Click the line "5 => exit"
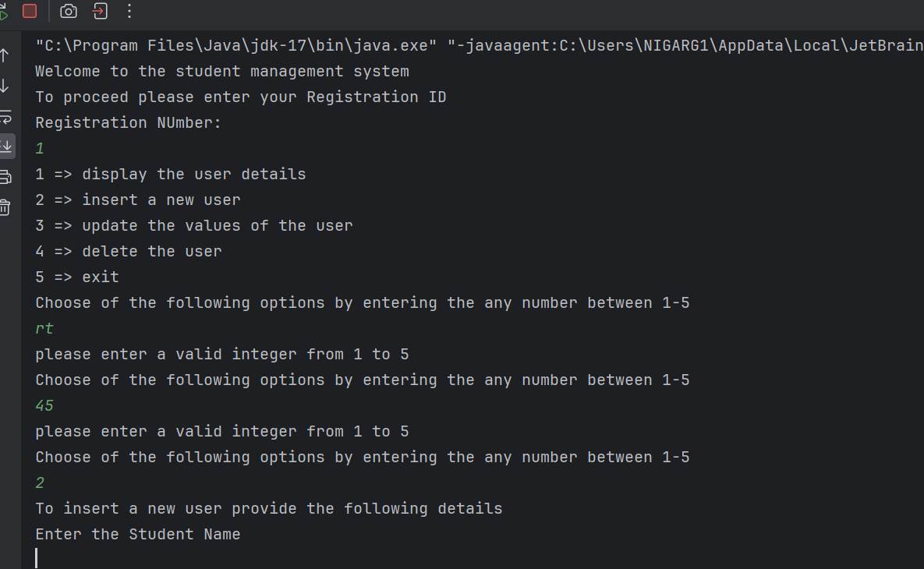The image size is (924, 569). point(76,276)
